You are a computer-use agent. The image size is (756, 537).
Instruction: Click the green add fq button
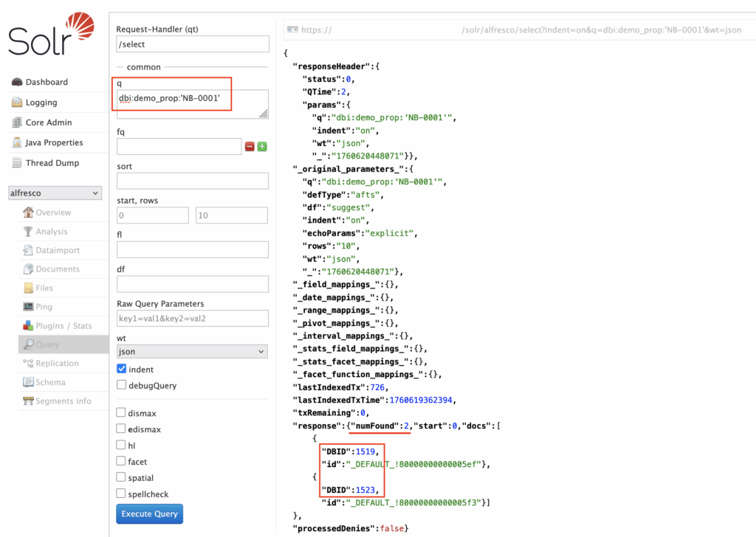pyautogui.click(x=262, y=147)
